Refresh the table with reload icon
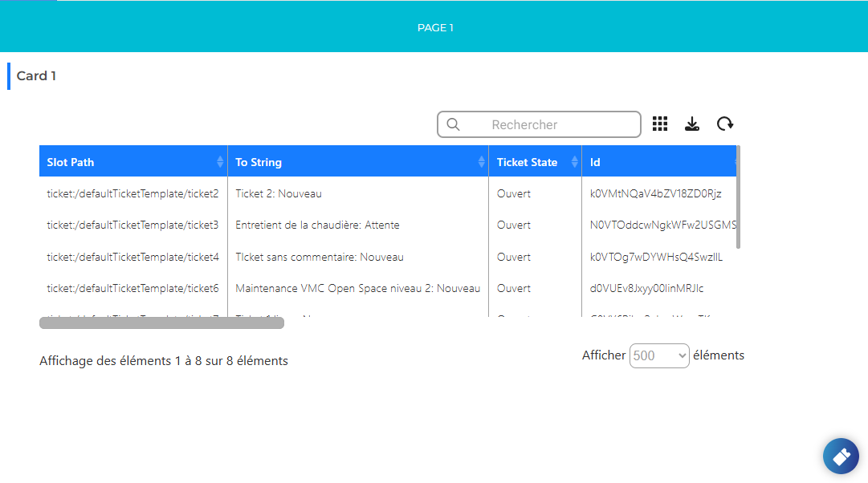 coord(724,124)
